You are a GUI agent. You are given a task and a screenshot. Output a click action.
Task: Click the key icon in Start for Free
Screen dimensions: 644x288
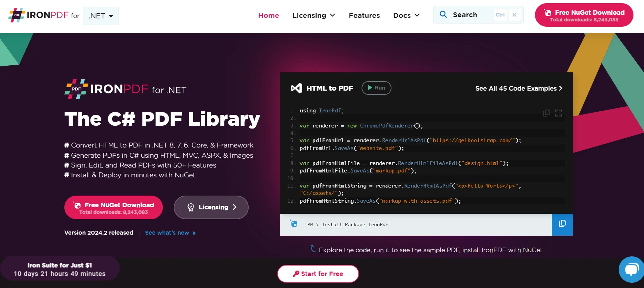(296, 274)
